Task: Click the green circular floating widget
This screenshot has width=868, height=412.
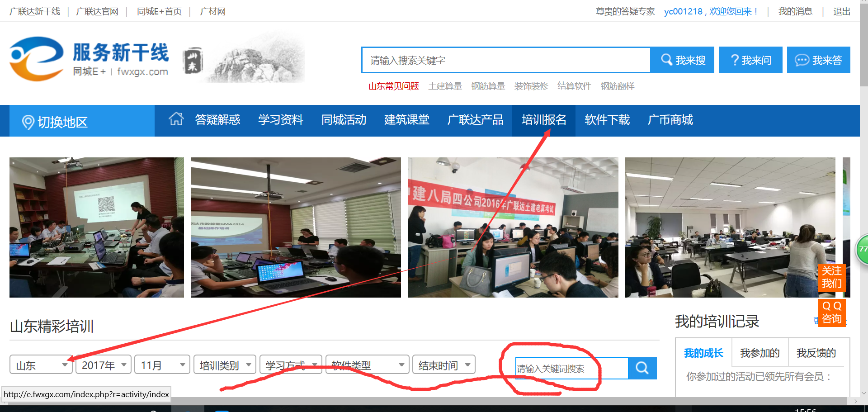Action: (x=862, y=249)
